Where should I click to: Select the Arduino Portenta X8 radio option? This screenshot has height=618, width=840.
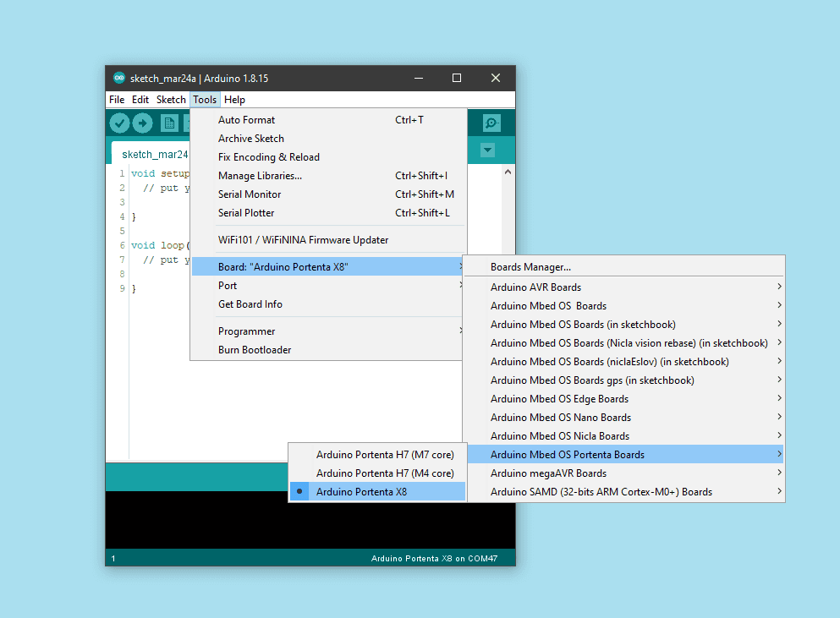tap(377, 492)
